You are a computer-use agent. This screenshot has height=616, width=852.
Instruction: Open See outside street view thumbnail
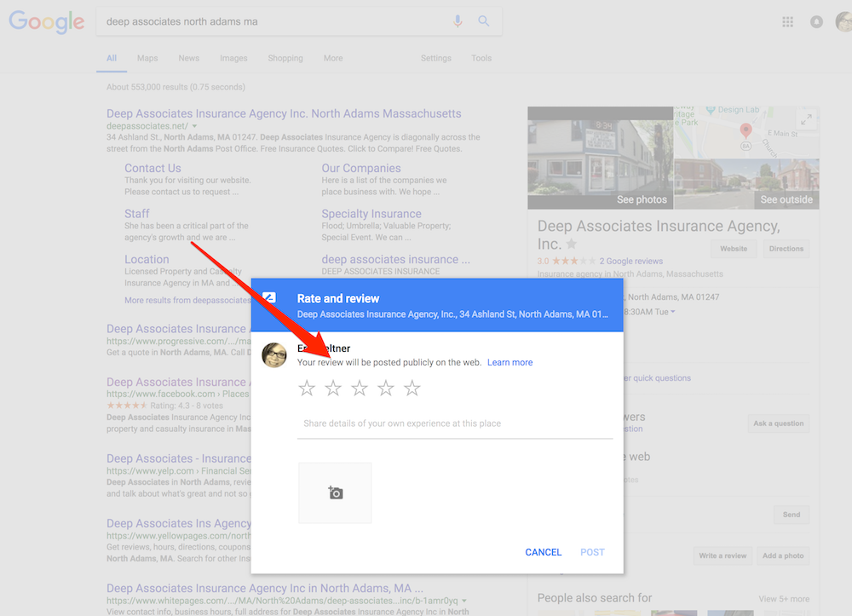pos(746,184)
